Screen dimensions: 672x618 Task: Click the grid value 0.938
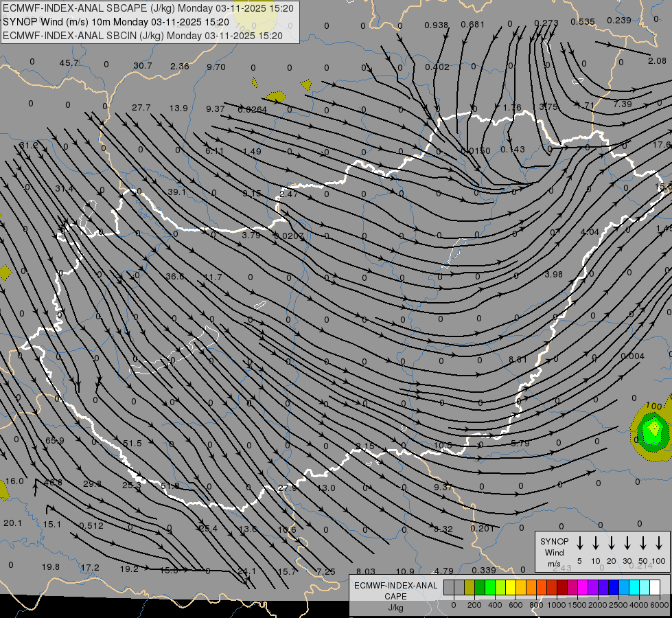[x=437, y=25]
